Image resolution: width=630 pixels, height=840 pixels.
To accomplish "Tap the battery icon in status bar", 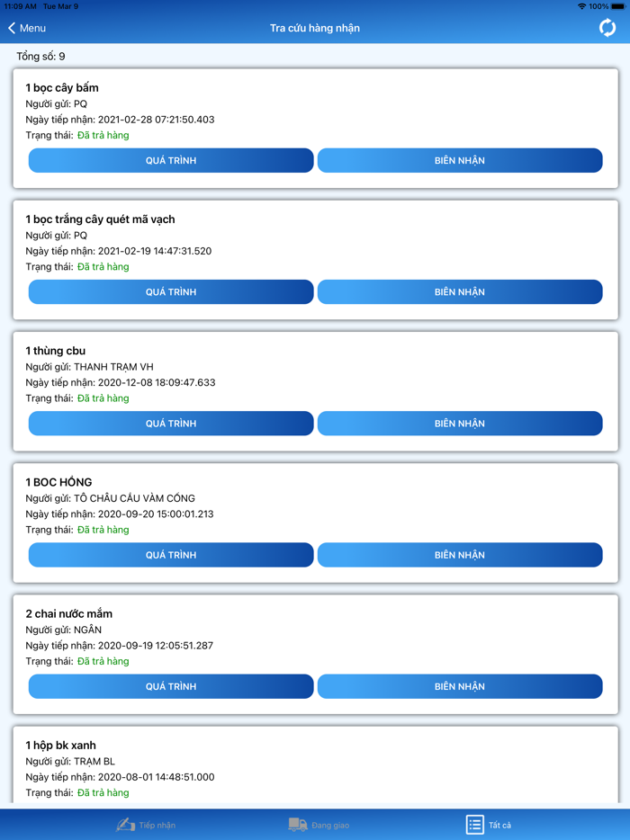I will 619,6.
